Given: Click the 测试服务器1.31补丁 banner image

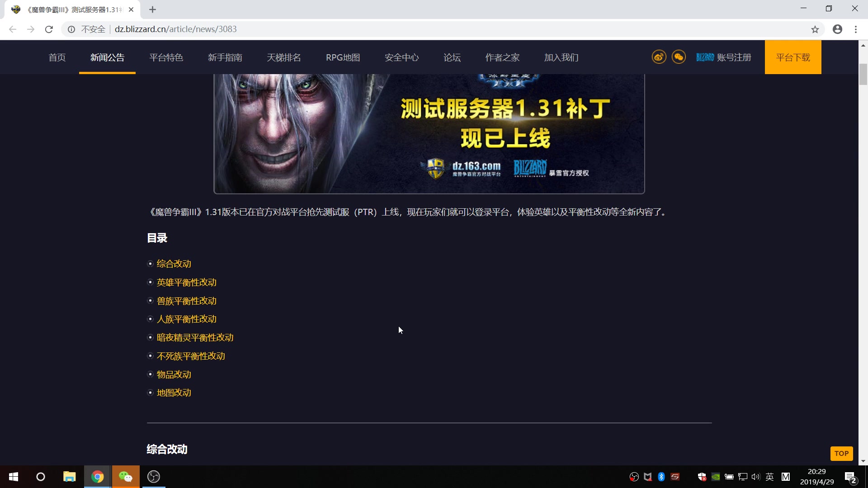Looking at the screenshot, I should (429, 134).
